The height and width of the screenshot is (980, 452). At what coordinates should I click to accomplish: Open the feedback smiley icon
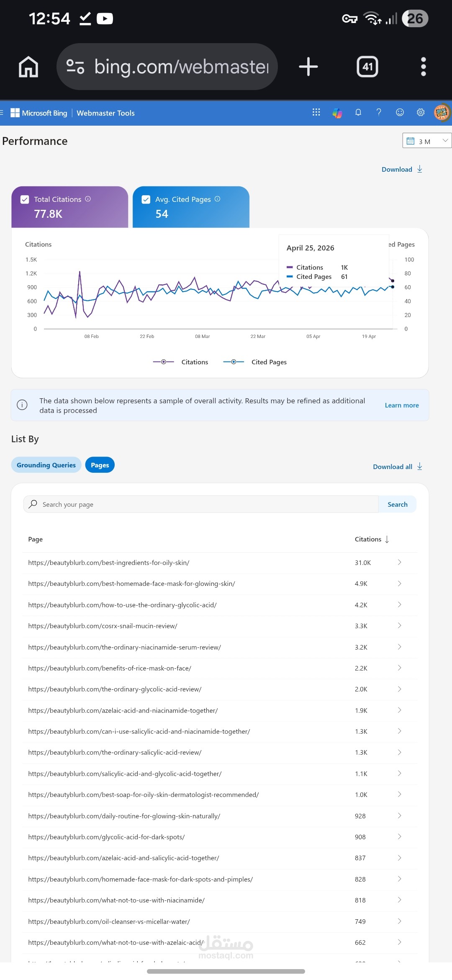click(400, 112)
